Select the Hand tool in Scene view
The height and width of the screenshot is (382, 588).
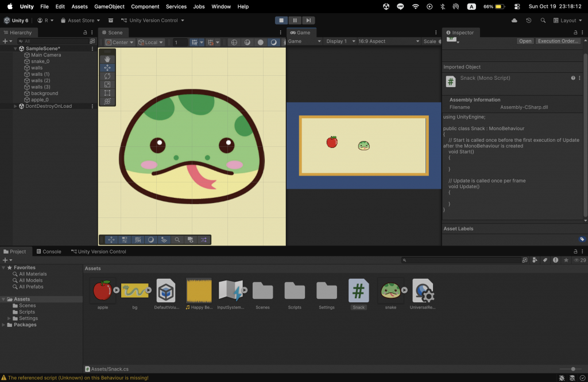107,59
